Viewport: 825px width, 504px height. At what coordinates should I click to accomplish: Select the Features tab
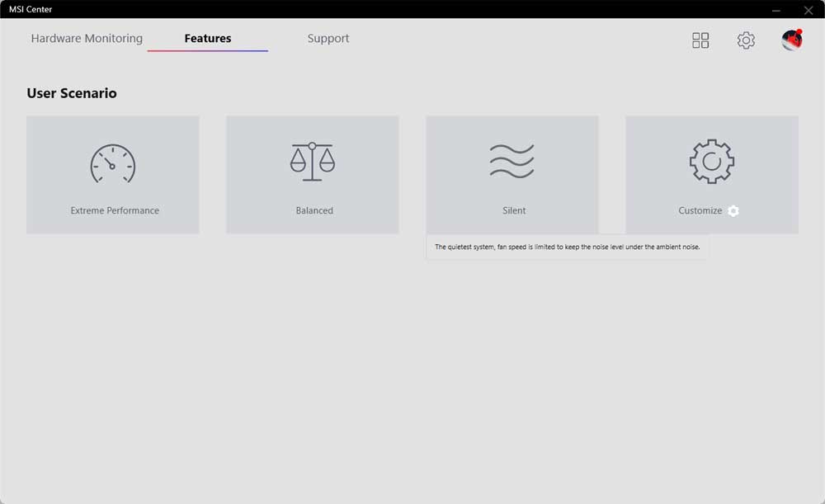(208, 39)
